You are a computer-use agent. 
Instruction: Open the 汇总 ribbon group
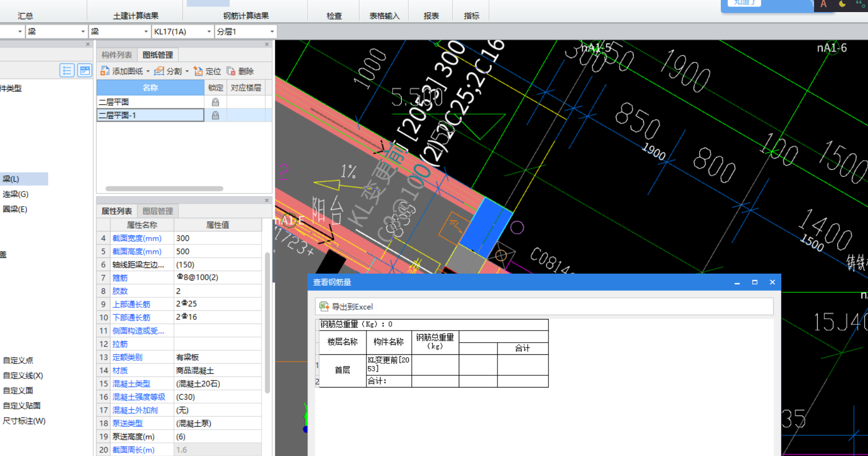point(25,16)
